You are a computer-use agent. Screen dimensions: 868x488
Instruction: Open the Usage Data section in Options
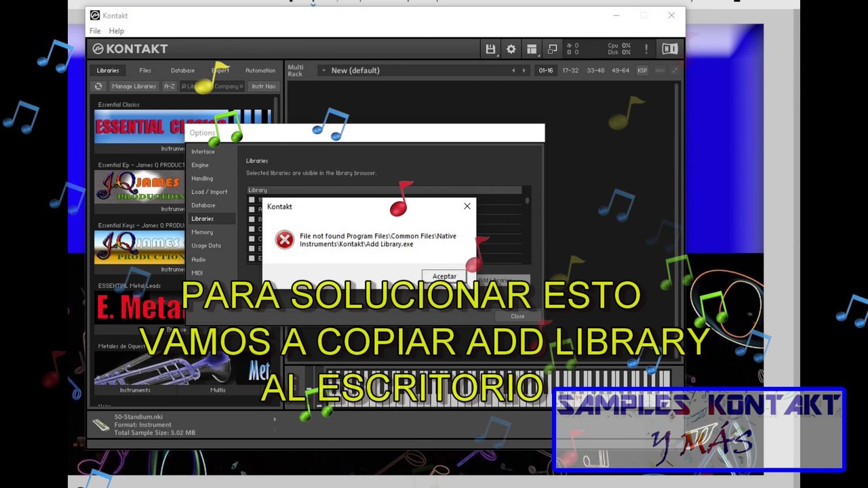coord(205,246)
